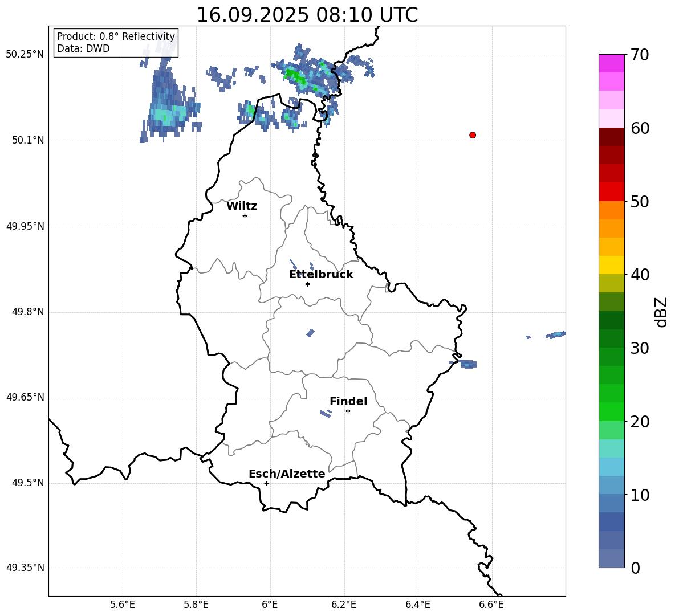Click the 49.65°N latitude label
The image size is (675, 616).
[25, 397]
